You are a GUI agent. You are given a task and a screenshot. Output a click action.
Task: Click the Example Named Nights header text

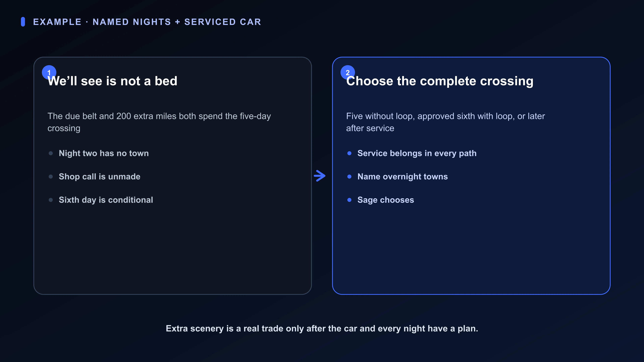[x=147, y=22]
